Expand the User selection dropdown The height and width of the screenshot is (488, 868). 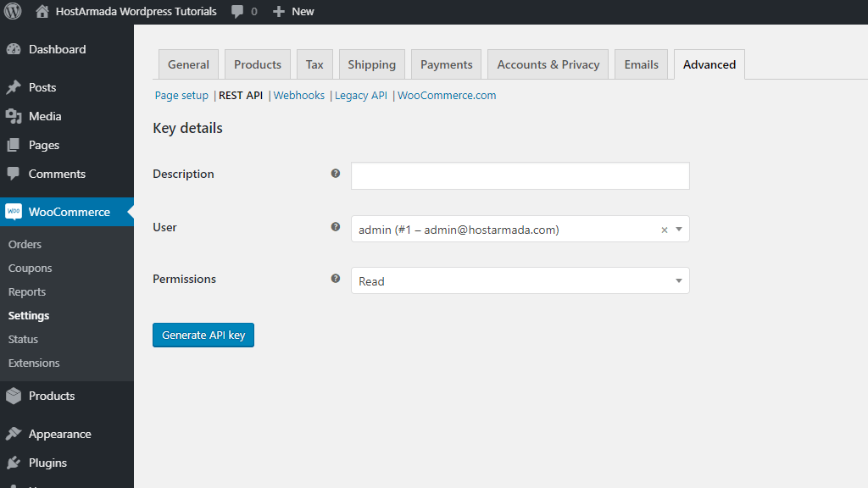pos(678,229)
